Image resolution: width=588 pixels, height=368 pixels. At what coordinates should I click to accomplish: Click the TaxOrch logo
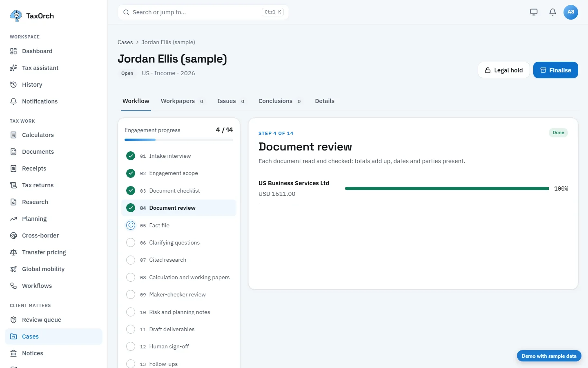[x=32, y=16]
